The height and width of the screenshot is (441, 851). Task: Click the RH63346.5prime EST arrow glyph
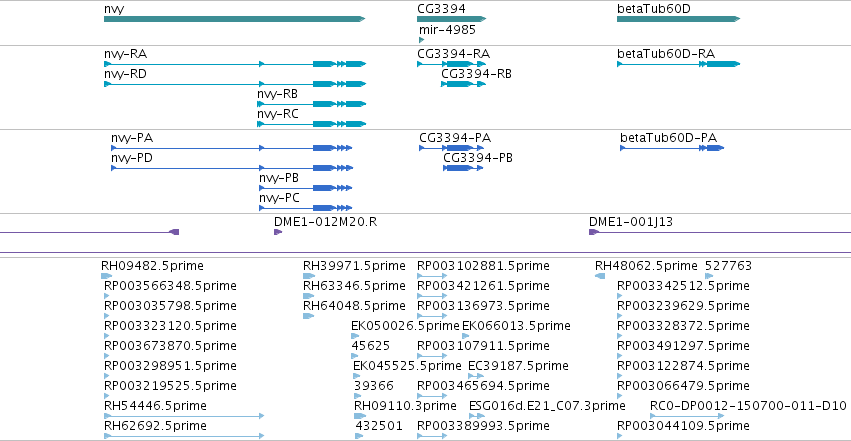[x=308, y=296]
